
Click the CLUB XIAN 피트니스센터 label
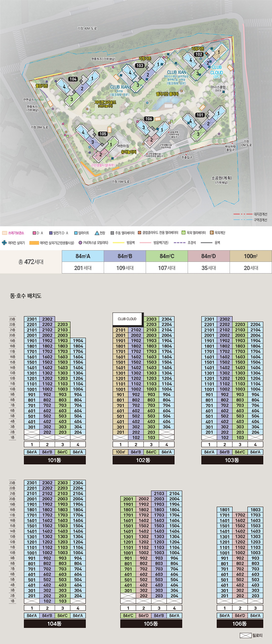pyautogui.click(x=176, y=78)
